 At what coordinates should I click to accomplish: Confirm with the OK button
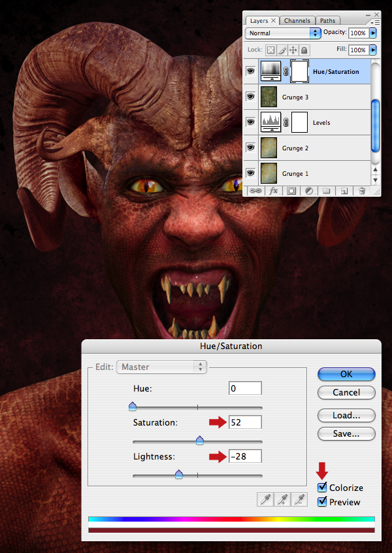point(346,374)
